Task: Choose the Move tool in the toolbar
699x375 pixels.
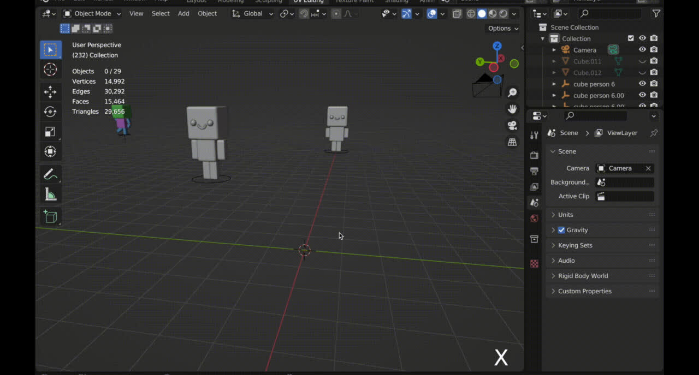Action: click(x=50, y=92)
